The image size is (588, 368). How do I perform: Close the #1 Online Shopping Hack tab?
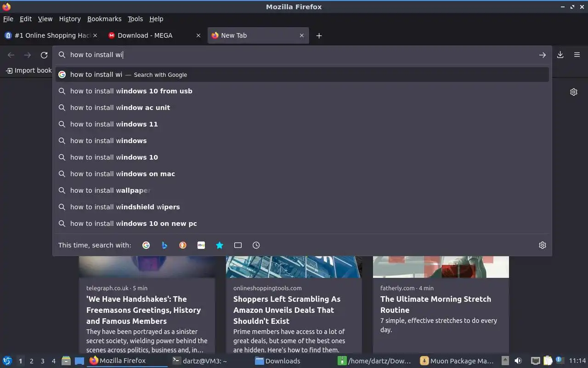pyautogui.click(x=95, y=35)
